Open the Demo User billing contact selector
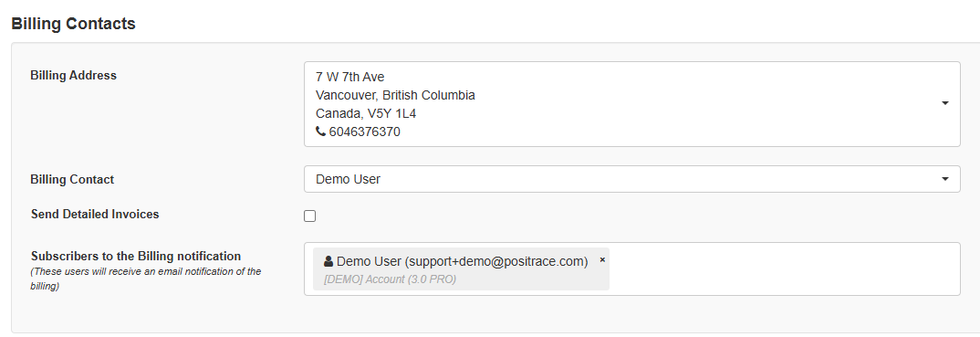 (x=631, y=179)
